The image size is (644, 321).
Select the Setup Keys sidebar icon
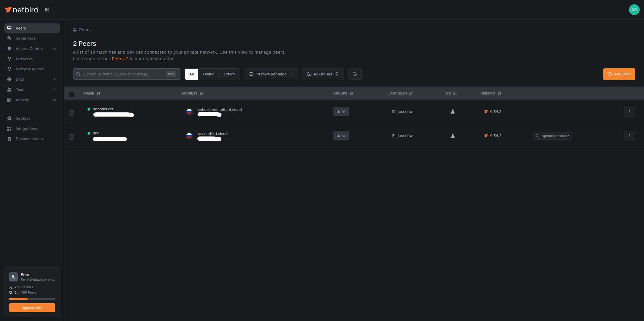pyautogui.click(x=10, y=38)
